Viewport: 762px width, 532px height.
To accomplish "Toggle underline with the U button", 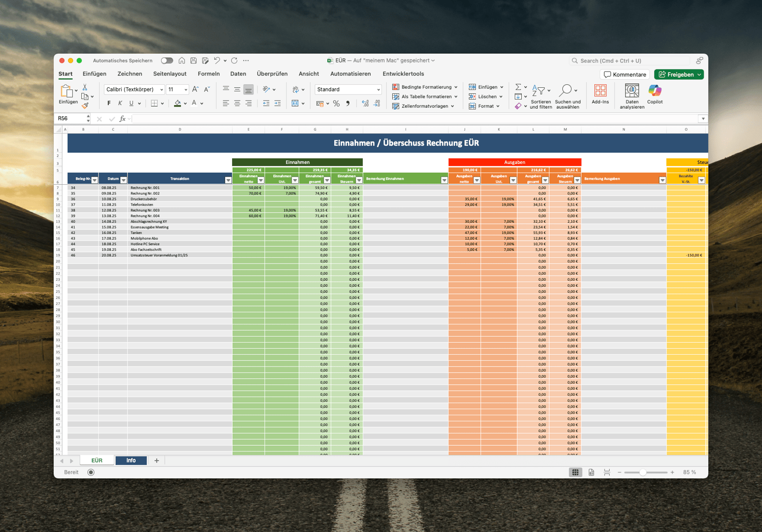I will point(131,104).
